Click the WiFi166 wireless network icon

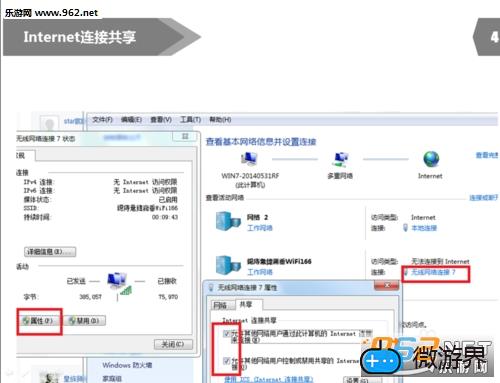[x=228, y=265]
